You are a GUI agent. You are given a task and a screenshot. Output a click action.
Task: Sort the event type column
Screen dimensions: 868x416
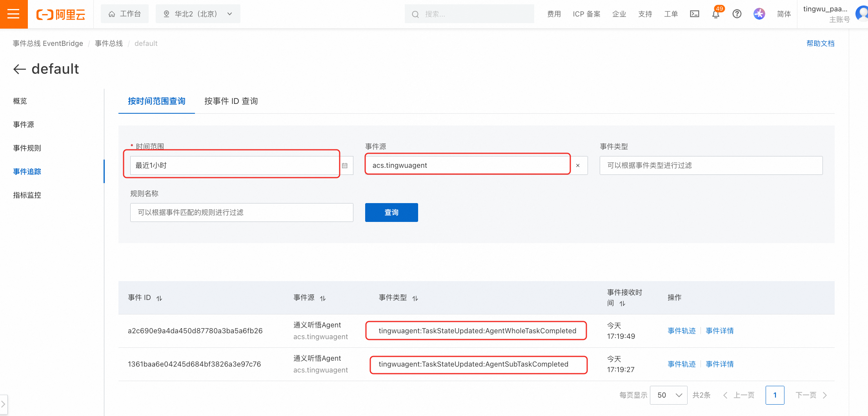pyautogui.click(x=415, y=298)
